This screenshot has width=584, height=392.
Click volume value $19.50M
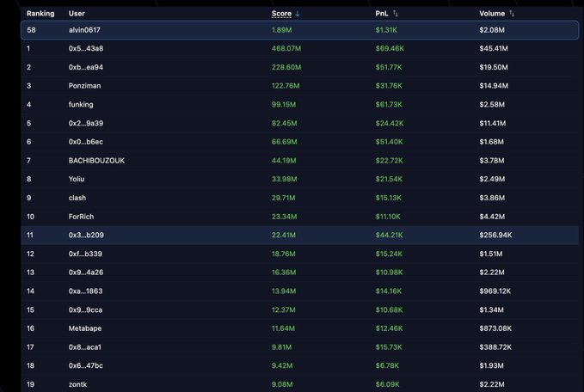pos(494,67)
